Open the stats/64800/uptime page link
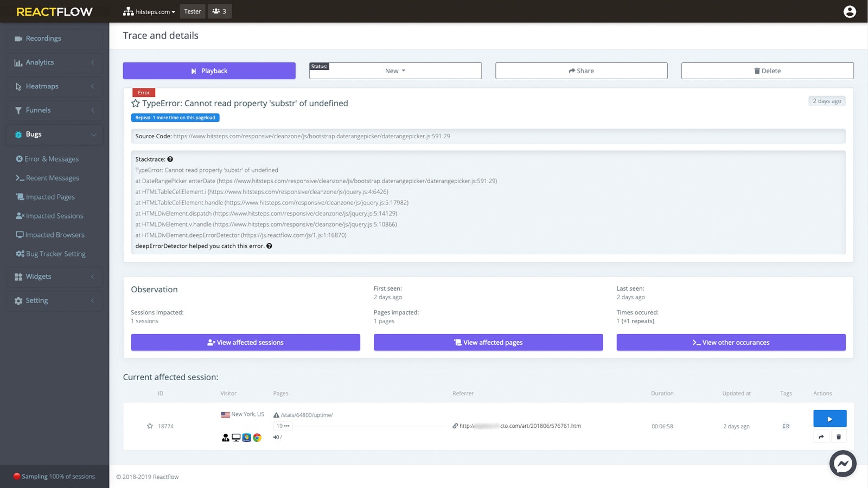This screenshot has height=488, width=868. [307, 415]
